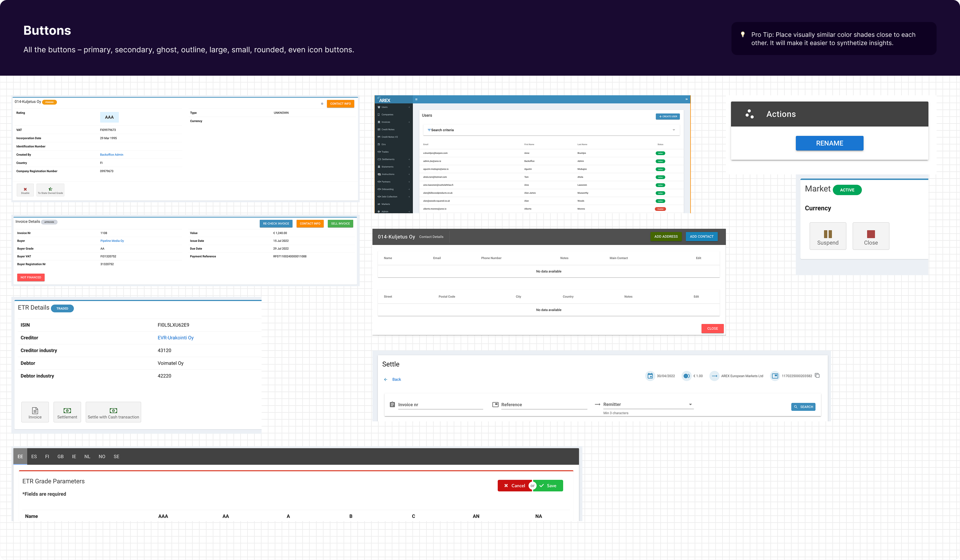This screenshot has height=560, width=960.
Task: Click the Reference input field
Action: coord(544,405)
